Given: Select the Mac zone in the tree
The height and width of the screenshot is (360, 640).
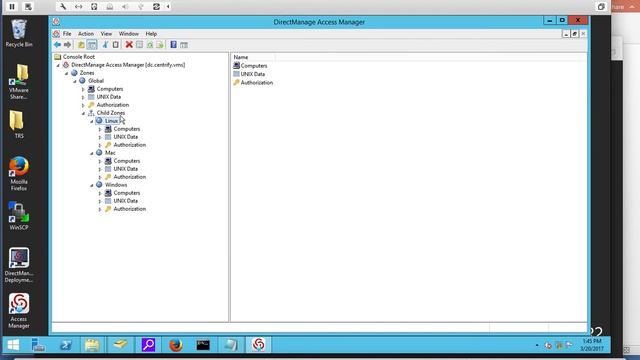Looking at the screenshot, I should coord(110,153).
